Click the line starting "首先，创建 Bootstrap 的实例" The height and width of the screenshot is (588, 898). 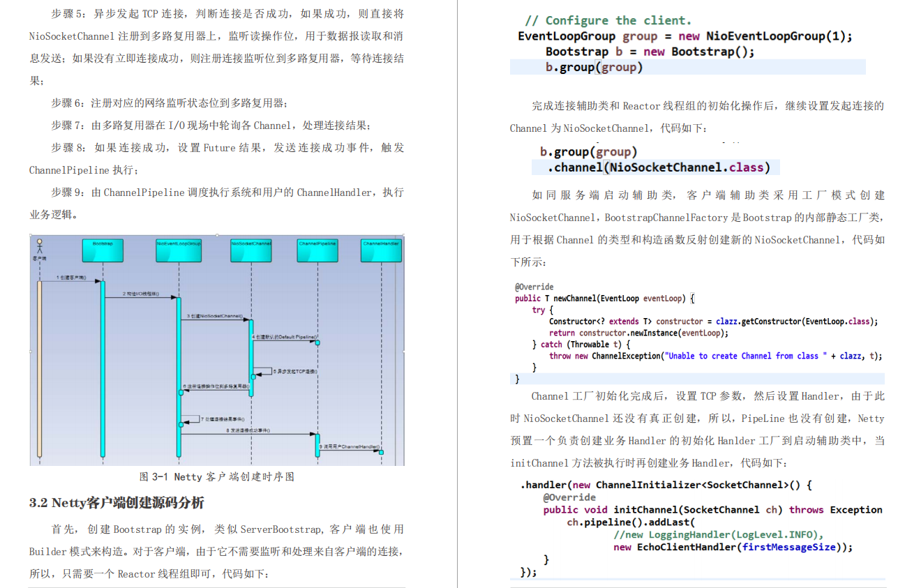tap(227, 529)
